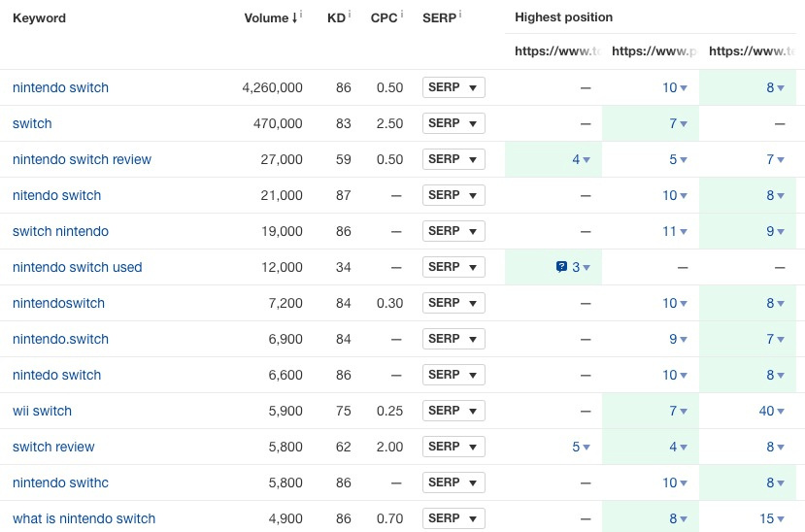Open SERP dropdown for wii switch
This screenshot has height=532, width=805.
click(x=453, y=411)
